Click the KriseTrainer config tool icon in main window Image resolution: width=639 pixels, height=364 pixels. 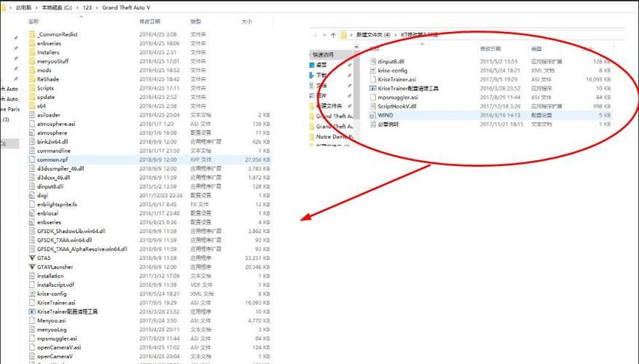coord(32,312)
